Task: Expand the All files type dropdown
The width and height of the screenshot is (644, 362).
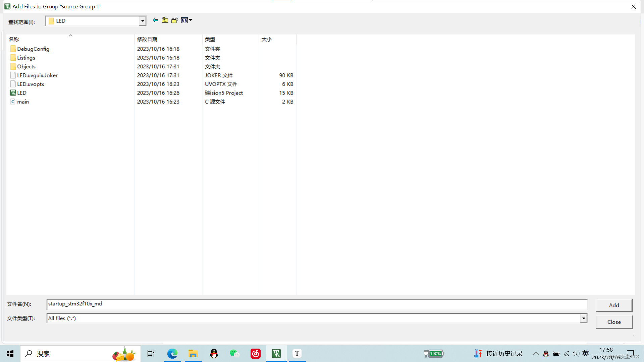Action: 584,318
